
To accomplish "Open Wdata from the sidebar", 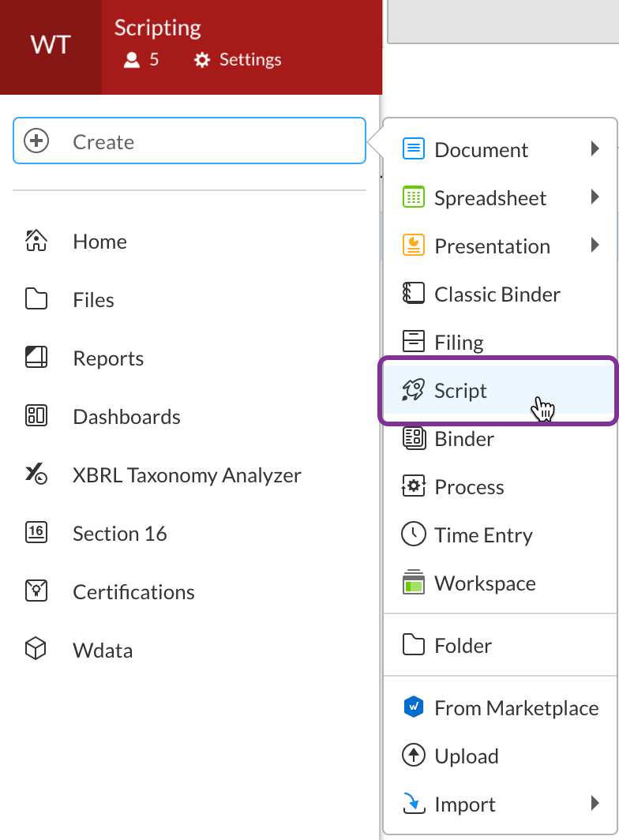I will tap(102, 650).
